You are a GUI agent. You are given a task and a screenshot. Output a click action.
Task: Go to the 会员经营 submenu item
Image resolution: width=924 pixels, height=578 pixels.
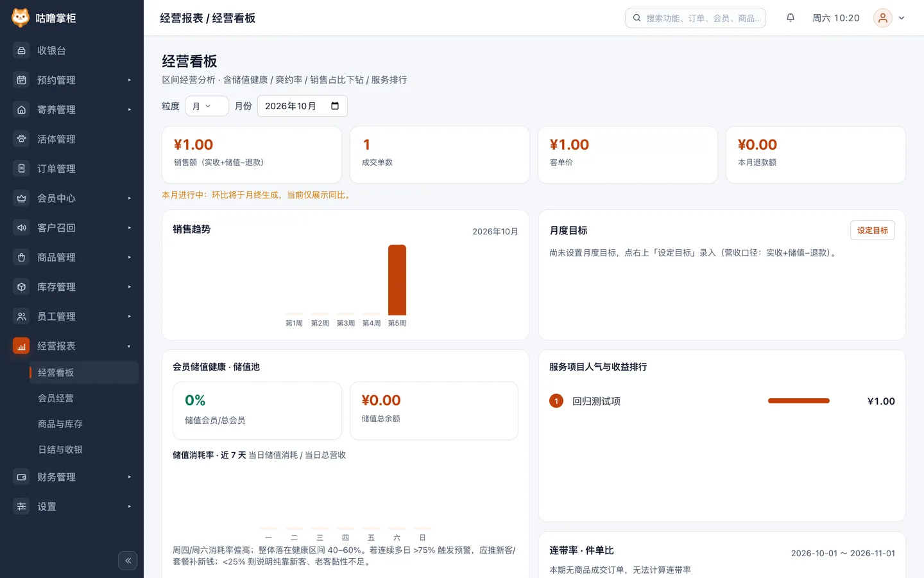[x=83, y=398]
